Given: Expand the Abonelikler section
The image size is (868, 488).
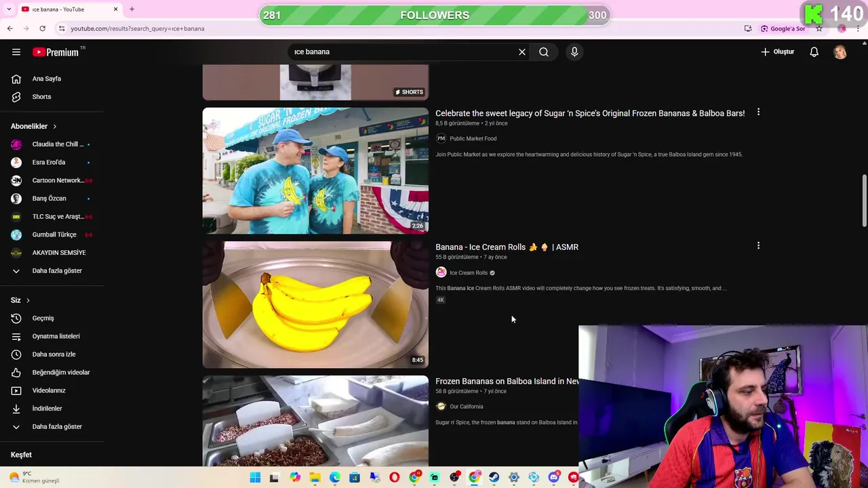Looking at the screenshot, I should pyautogui.click(x=34, y=126).
